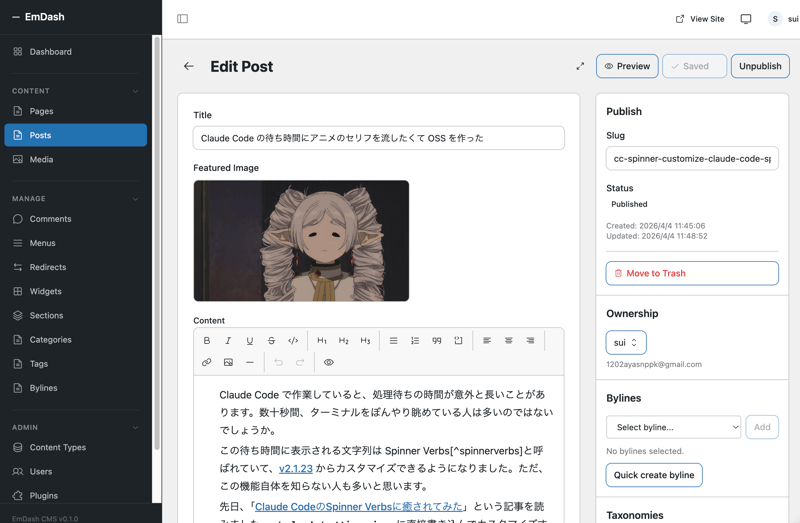
Task: Open Dashboard in sidebar
Action: coord(76,52)
